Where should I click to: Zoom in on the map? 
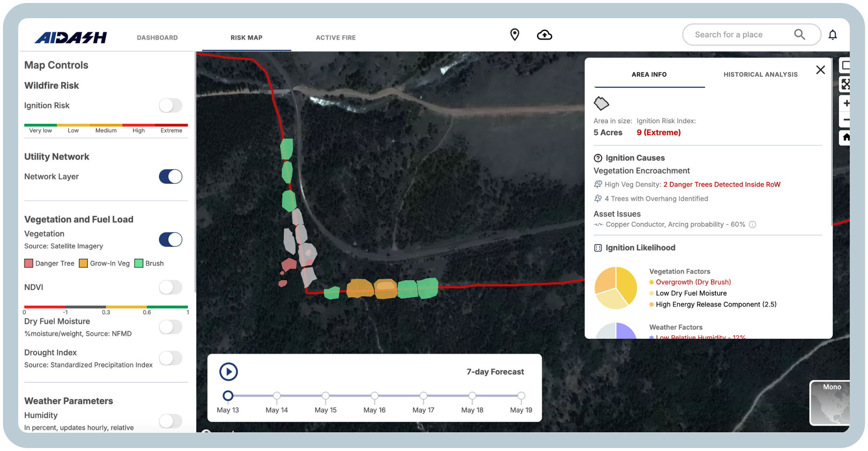[x=846, y=103]
